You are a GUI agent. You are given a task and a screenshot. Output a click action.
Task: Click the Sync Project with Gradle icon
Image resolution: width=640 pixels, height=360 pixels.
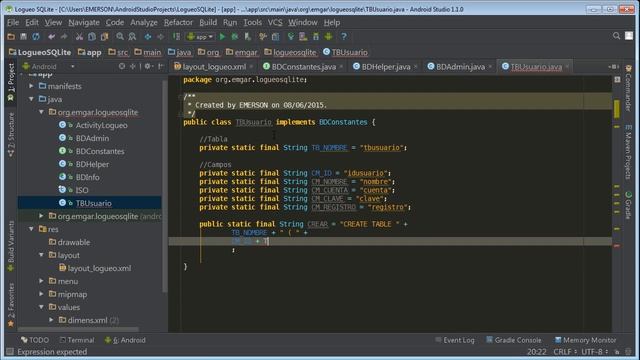(x=291, y=37)
